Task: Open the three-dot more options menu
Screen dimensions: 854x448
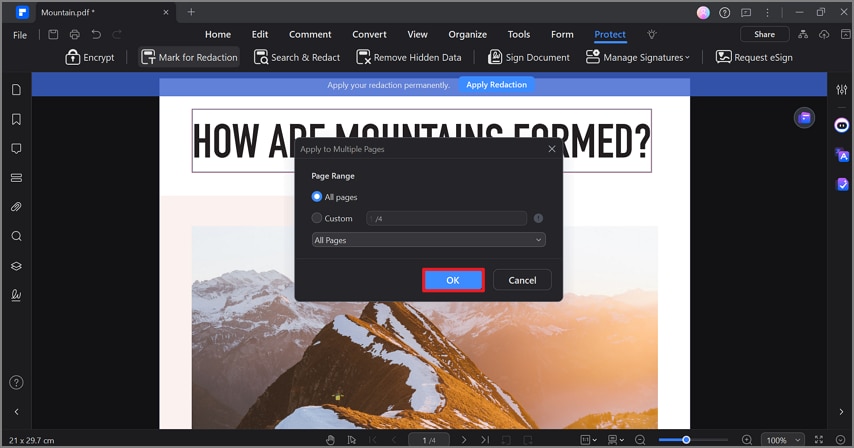Action: pyautogui.click(x=767, y=13)
